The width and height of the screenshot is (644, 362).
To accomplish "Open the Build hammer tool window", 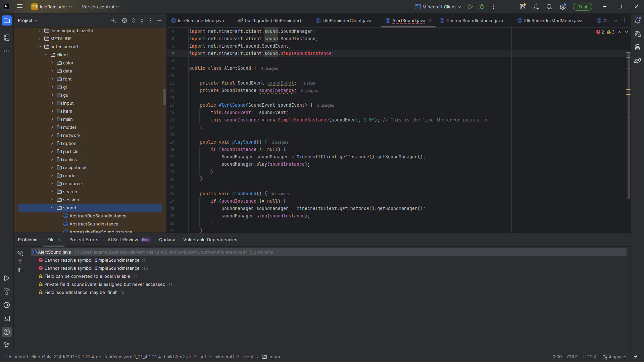I will (7, 292).
